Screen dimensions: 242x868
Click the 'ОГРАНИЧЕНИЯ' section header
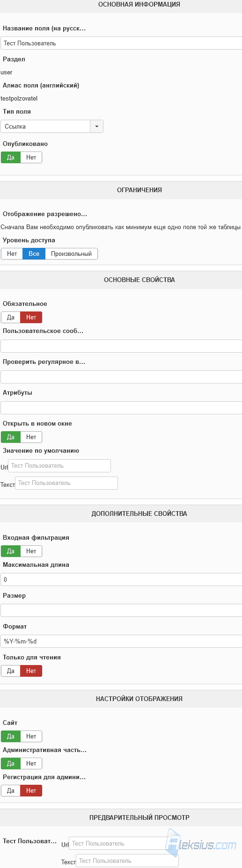tap(139, 190)
